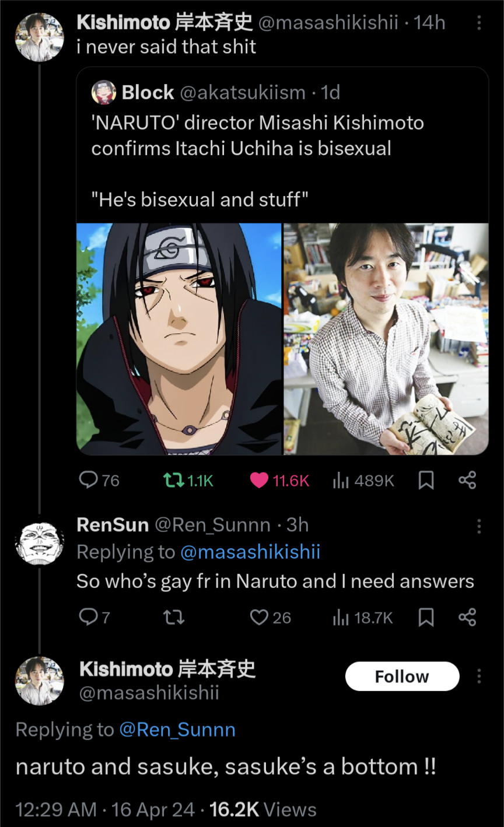
Task: Open the @masashikishii mention link
Action: click(250, 551)
